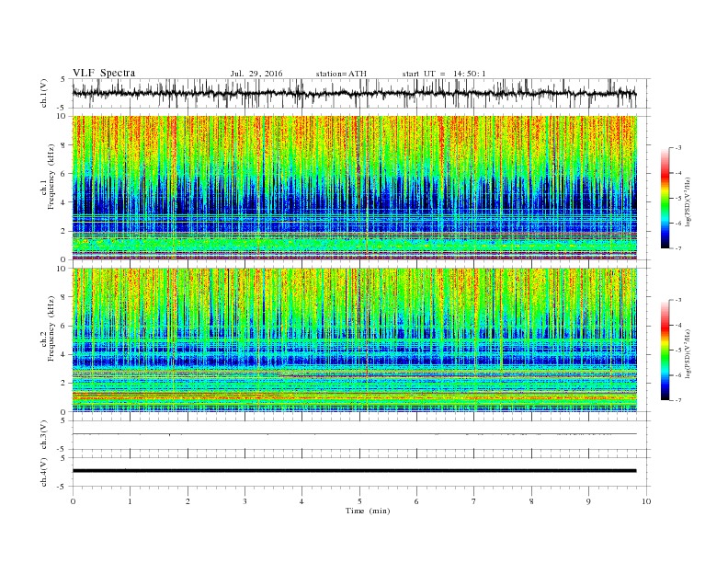This screenshot has height=563, width=728.
Task: Click the "10" tick label on the time axis
Action: click(646, 501)
